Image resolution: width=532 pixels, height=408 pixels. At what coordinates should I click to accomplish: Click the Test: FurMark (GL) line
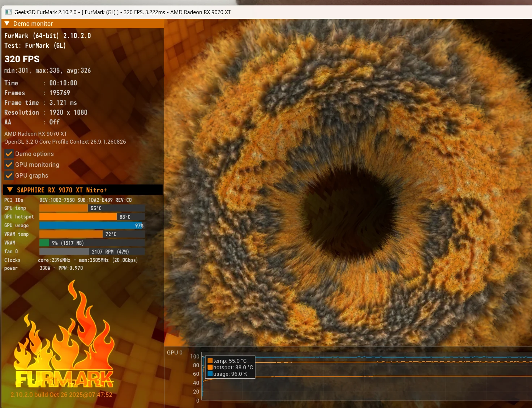click(35, 46)
